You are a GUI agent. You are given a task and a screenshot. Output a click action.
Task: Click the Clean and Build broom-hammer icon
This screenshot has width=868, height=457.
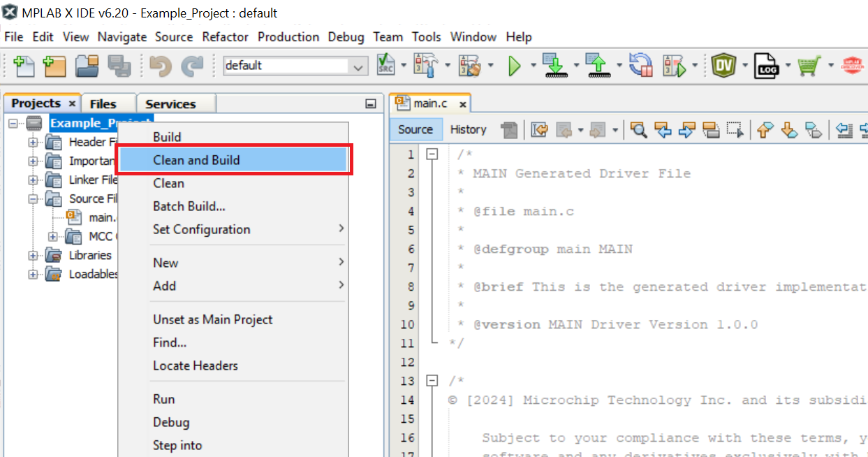[x=469, y=66]
